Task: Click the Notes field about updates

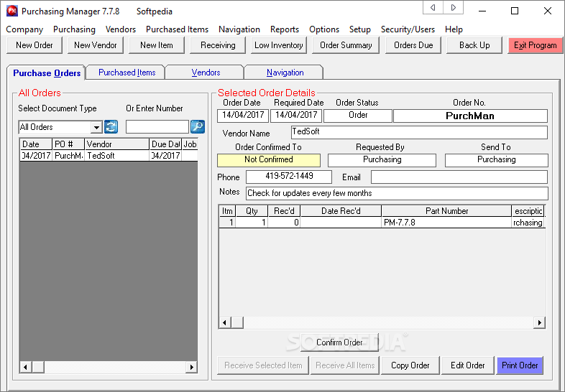Action: point(397,193)
